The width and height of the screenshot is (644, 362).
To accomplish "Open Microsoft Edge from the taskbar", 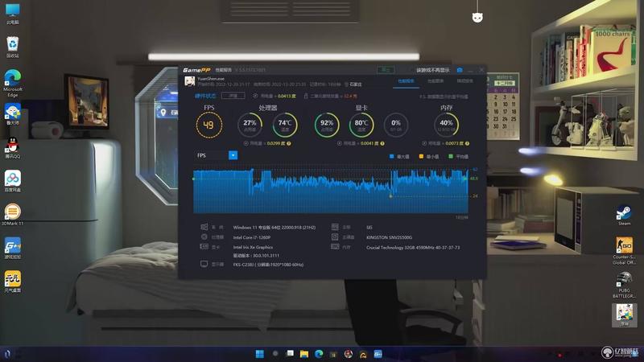I will tap(319, 354).
